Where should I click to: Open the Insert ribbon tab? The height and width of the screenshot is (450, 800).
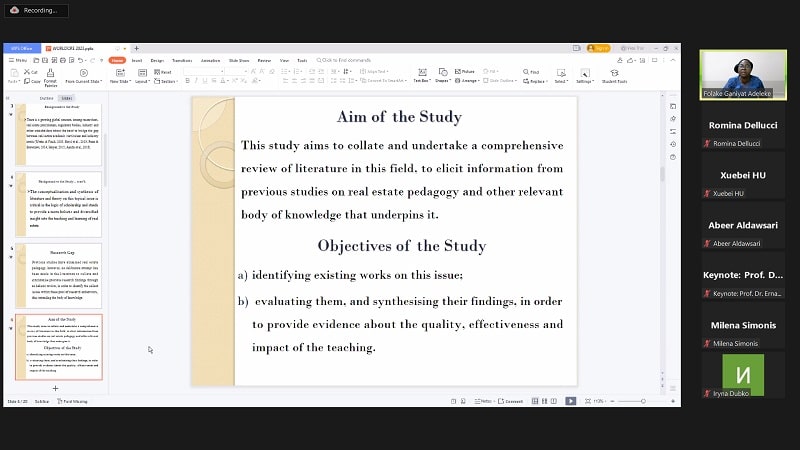click(x=138, y=60)
